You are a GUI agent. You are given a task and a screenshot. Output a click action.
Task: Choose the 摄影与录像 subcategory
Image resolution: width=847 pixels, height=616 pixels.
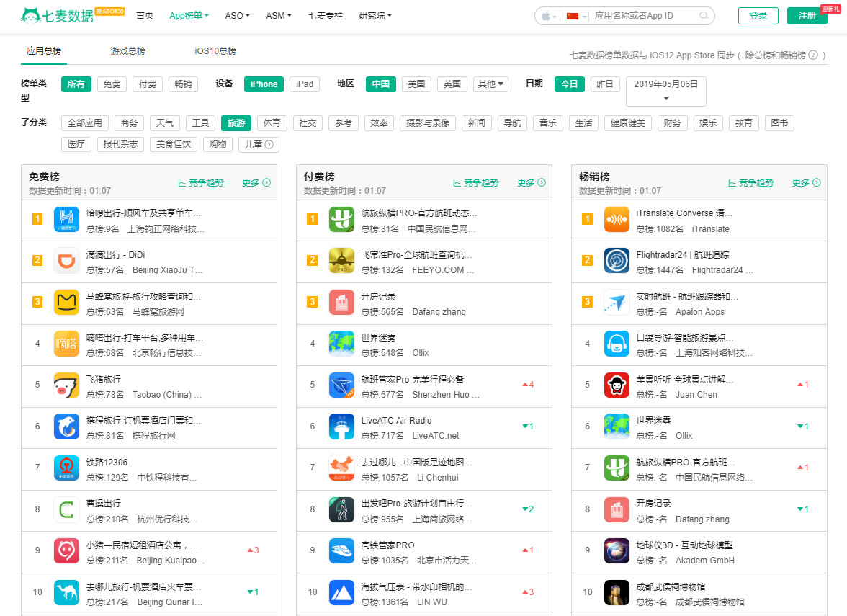pos(428,123)
